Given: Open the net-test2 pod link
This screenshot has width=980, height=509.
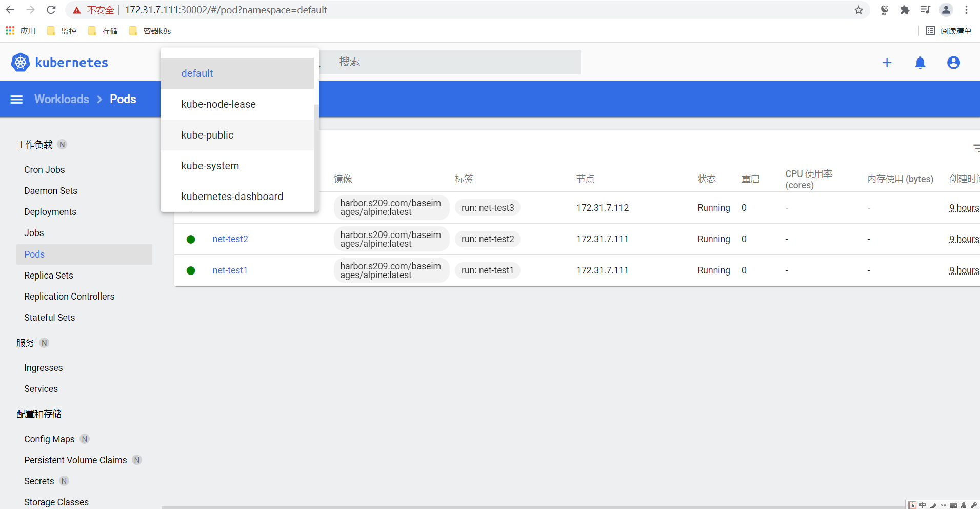Looking at the screenshot, I should click(x=230, y=239).
